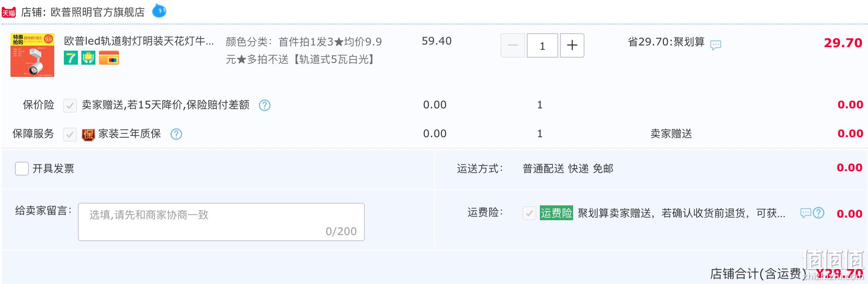Click the Tmall logo icon
Screen dimensions: 868x284
(9, 12)
